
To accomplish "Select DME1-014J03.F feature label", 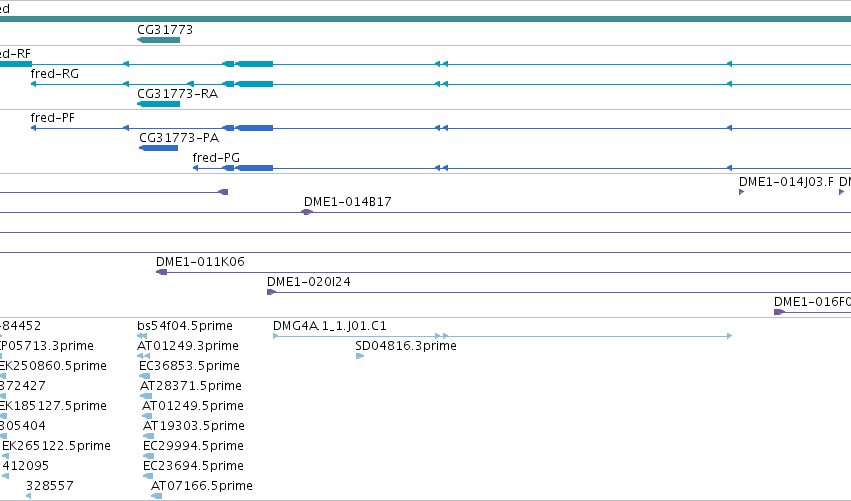I will (786, 181).
